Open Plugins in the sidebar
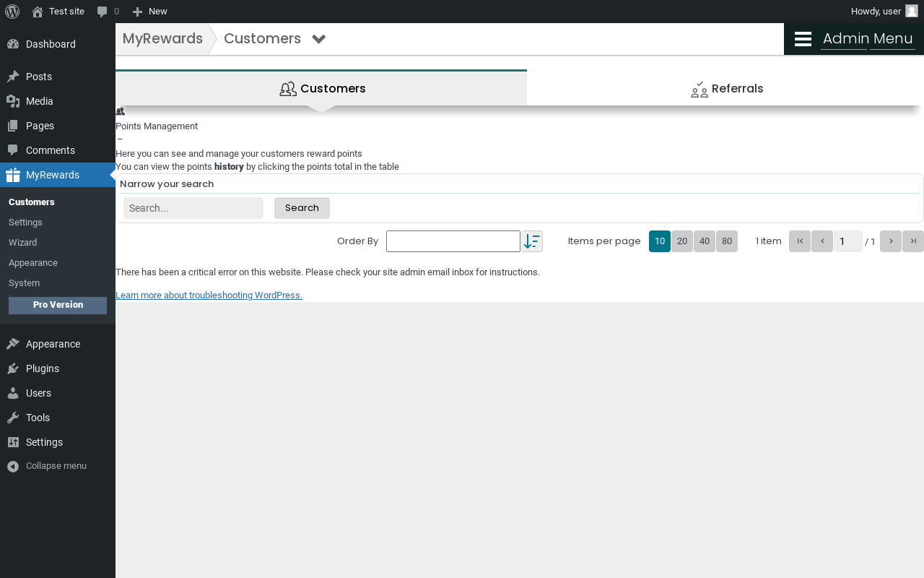Image resolution: width=924 pixels, height=578 pixels. (58, 368)
